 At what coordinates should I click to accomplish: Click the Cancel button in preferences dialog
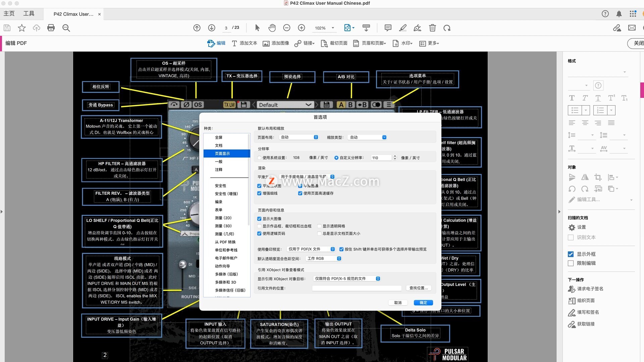pos(398,303)
